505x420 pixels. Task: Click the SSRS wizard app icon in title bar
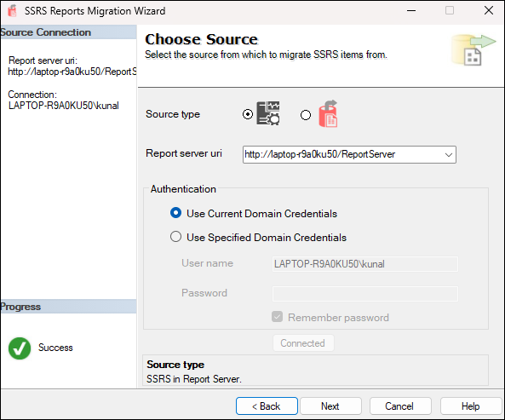click(x=12, y=10)
